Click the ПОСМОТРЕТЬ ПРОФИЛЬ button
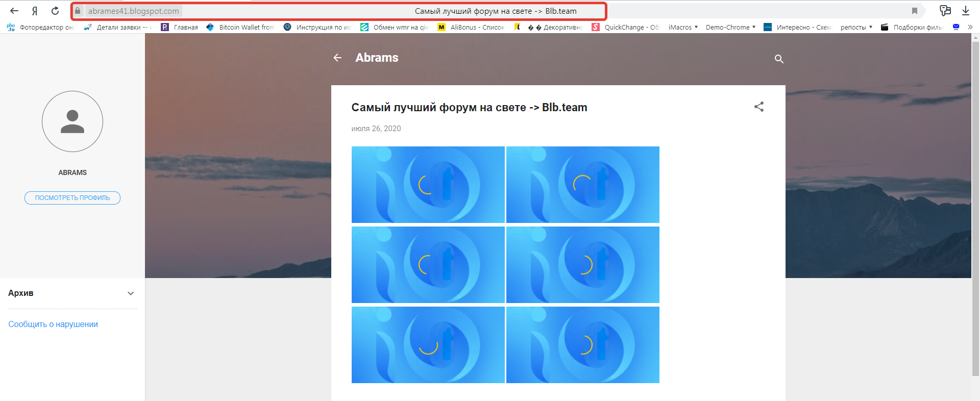This screenshot has height=401, width=980. (72, 198)
